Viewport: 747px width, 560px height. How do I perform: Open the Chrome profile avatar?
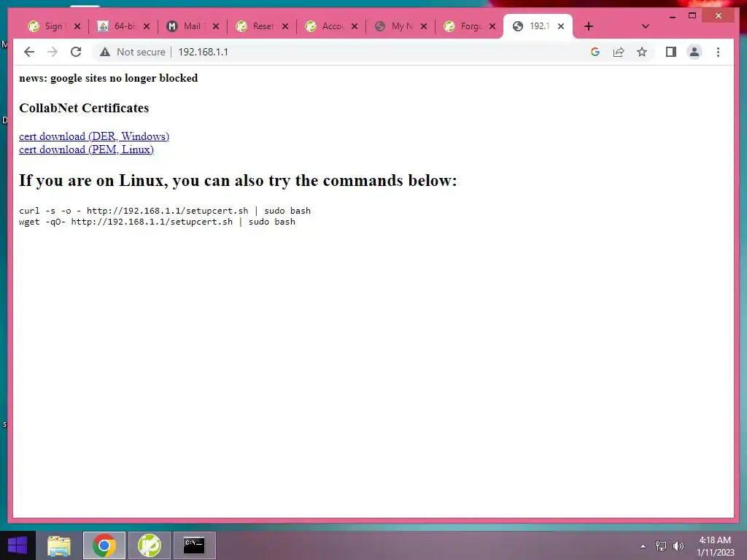pos(694,52)
